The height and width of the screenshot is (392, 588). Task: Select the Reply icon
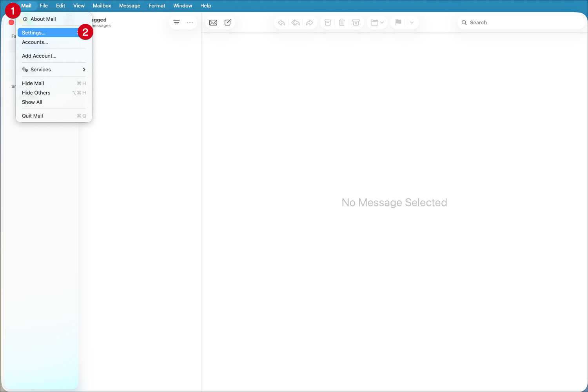[x=281, y=22]
